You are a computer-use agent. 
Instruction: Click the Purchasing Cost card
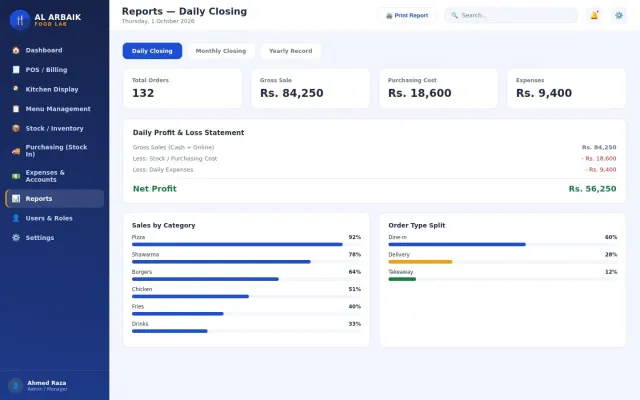pos(438,89)
